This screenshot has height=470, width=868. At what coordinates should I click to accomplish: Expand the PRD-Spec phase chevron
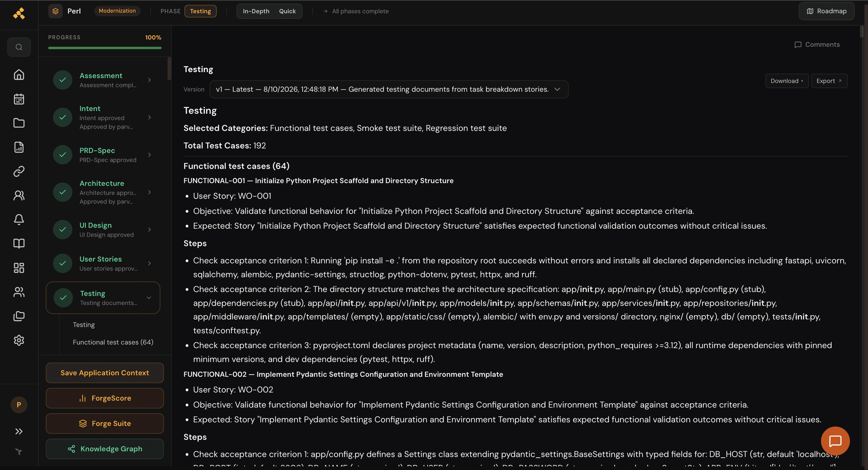pos(149,155)
